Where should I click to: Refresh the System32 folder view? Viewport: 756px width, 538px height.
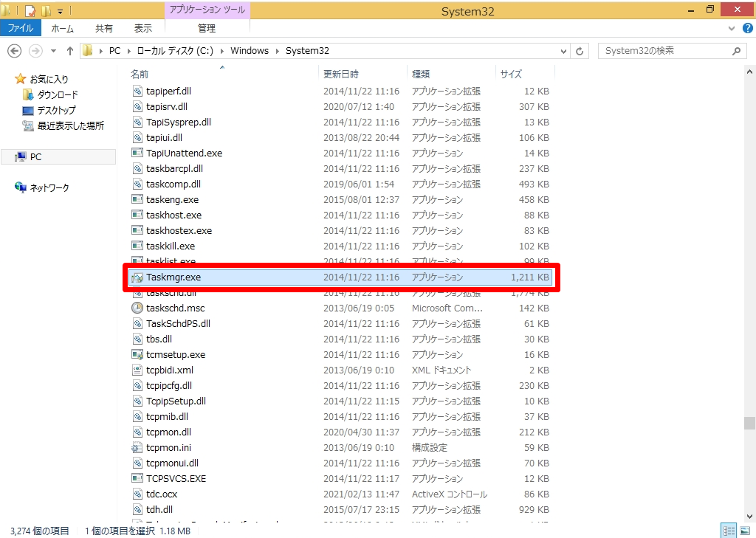click(x=580, y=51)
